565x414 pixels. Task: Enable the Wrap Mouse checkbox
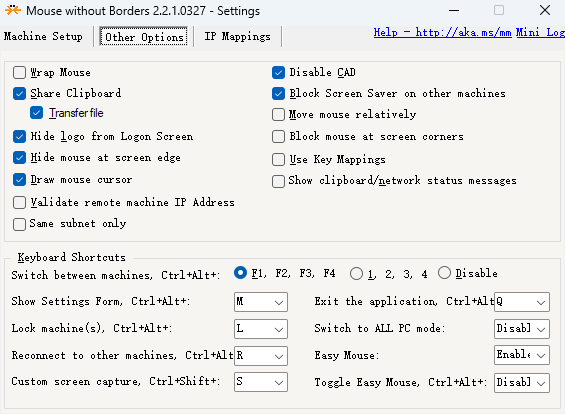[19, 72]
